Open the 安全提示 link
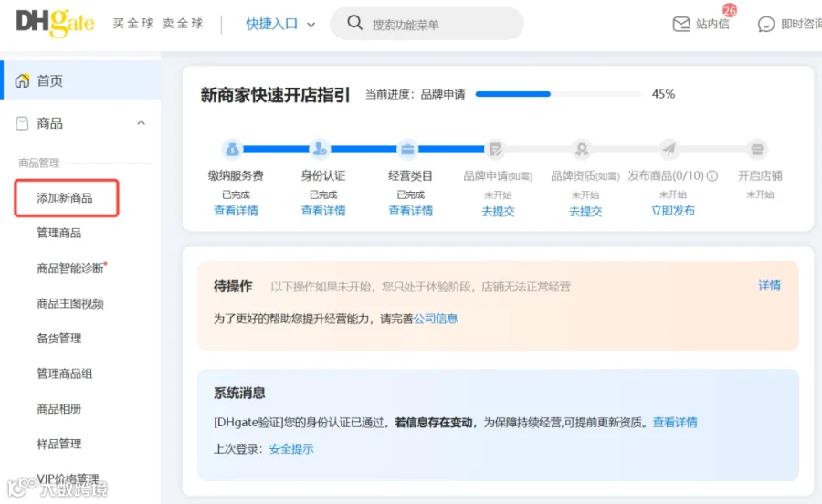The image size is (822, 504). pyautogui.click(x=291, y=449)
